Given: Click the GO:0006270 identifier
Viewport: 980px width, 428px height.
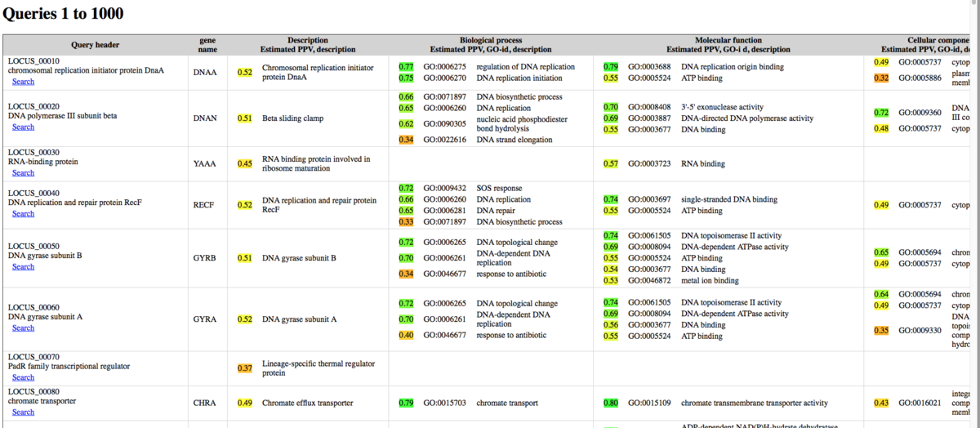Looking at the screenshot, I should [444, 78].
